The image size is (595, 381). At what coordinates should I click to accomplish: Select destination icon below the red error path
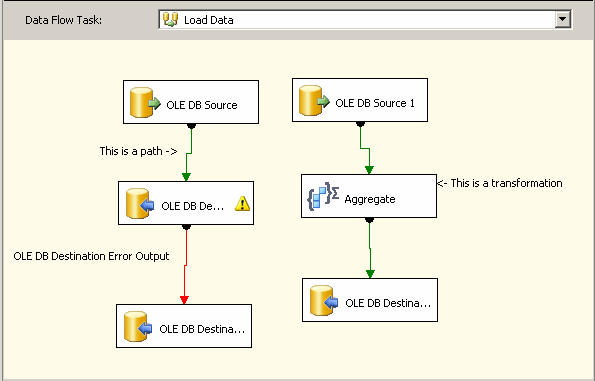(138, 327)
